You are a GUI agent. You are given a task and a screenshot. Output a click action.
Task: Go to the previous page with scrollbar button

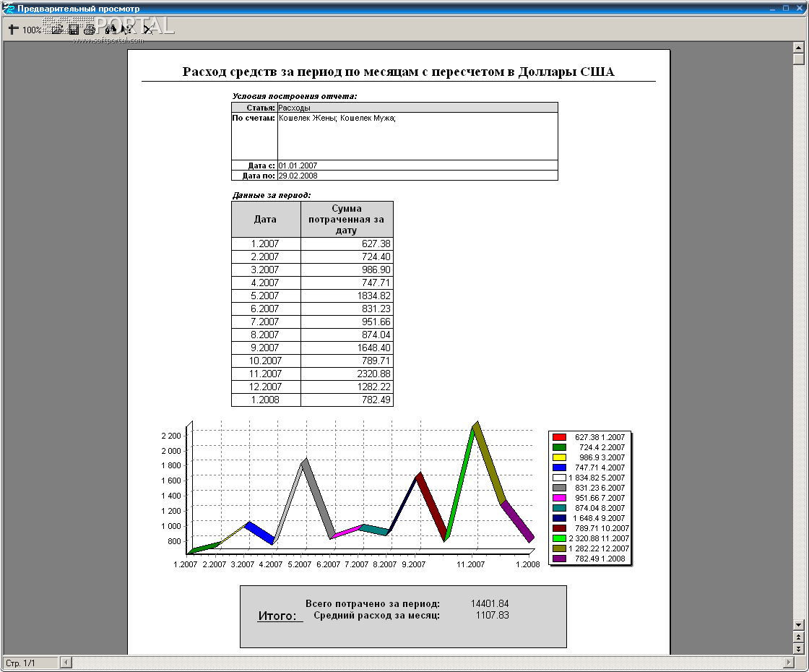pyautogui.click(x=798, y=637)
